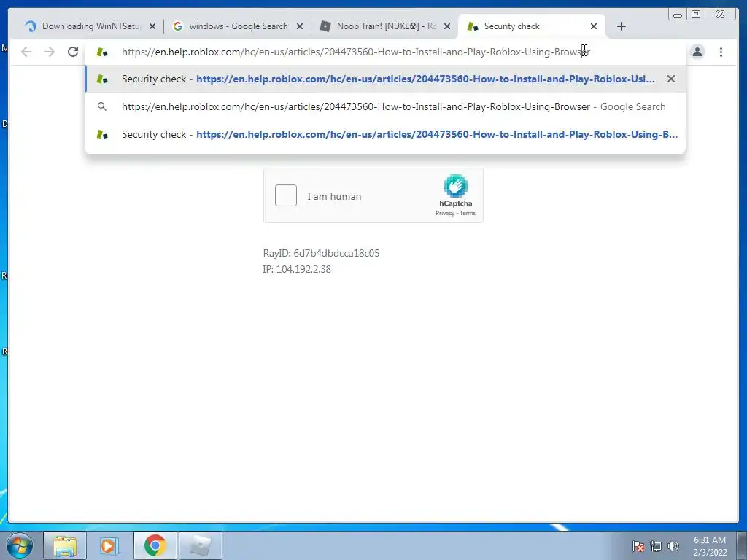Viewport: 747px width, 560px height.
Task: Open the Action Center flag tray icon
Action: [638, 546]
